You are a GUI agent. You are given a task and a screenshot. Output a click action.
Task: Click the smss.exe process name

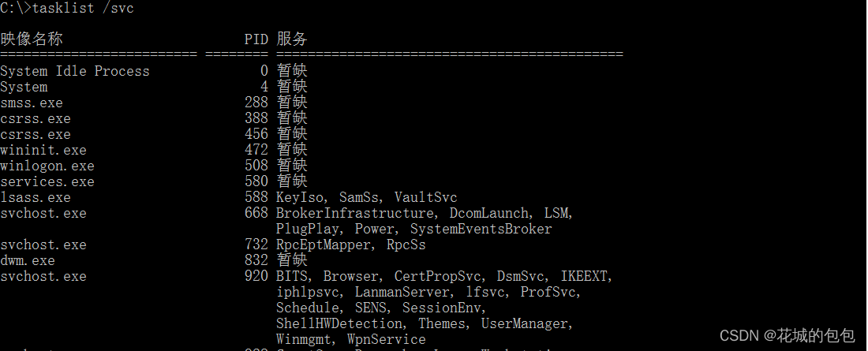tap(32, 103)
